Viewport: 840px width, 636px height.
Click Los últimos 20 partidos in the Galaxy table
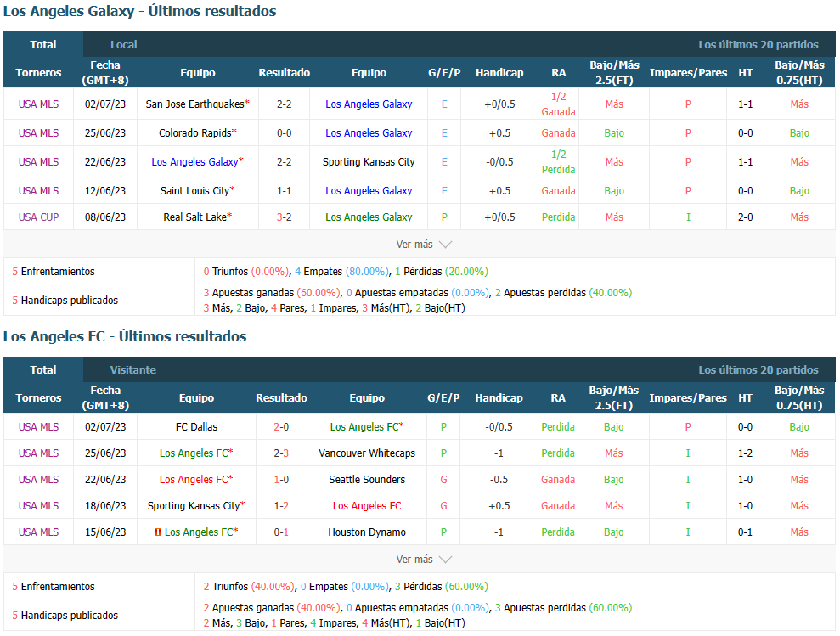(758, 44)
